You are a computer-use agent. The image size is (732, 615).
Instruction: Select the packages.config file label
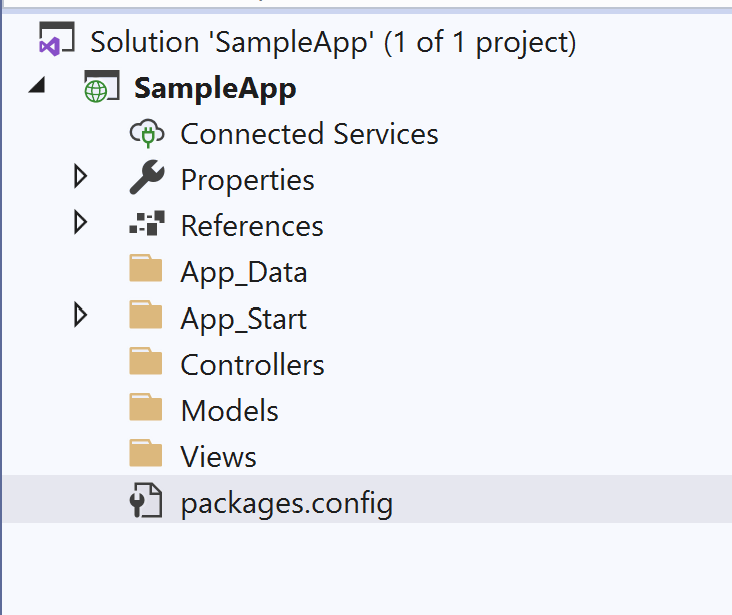tap(287, 504)
